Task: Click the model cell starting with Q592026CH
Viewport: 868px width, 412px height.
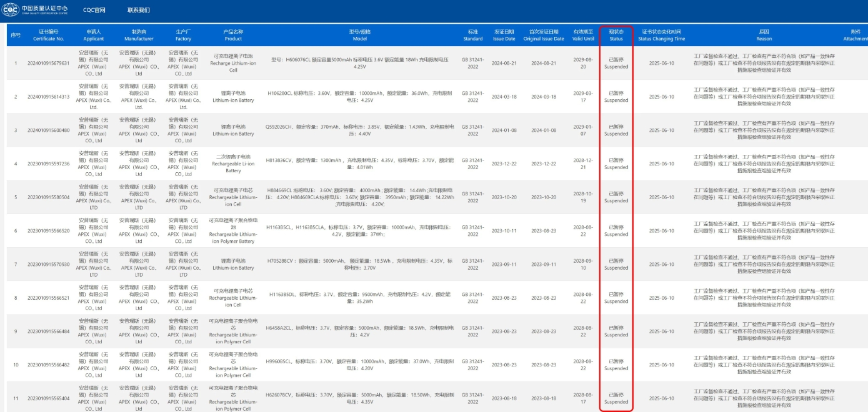Action: (360, 130)
